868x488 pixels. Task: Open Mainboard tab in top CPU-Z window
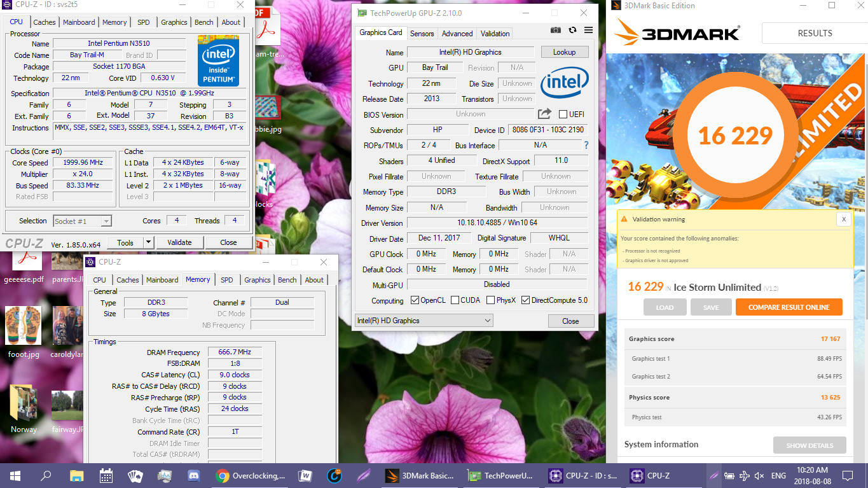79,22
